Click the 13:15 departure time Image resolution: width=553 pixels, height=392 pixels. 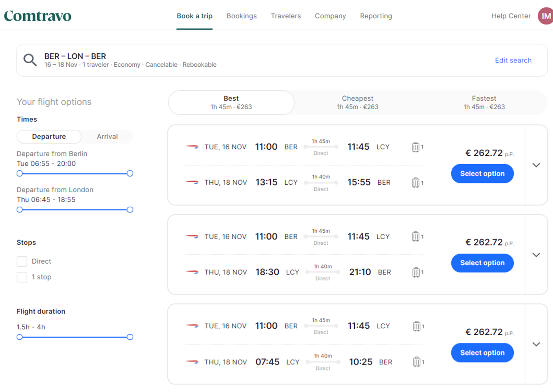click(x=267, y=182)
